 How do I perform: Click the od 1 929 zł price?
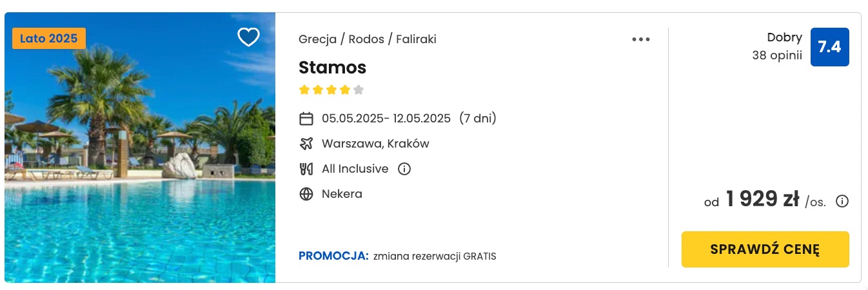[765, 200]
